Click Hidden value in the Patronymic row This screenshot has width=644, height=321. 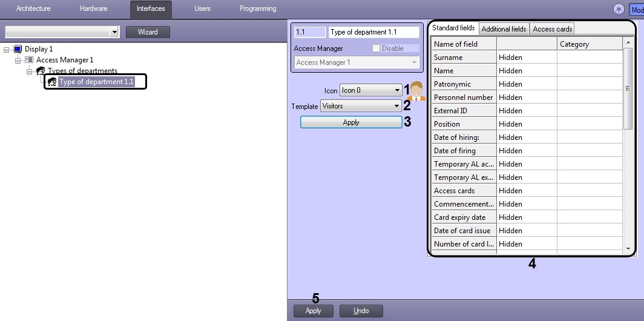[x=527, y=84]
